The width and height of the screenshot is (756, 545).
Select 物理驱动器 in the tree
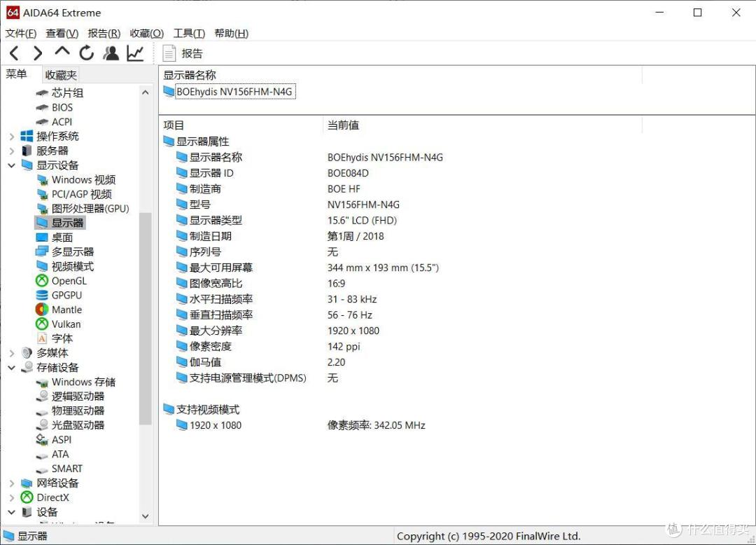point(78,411)
